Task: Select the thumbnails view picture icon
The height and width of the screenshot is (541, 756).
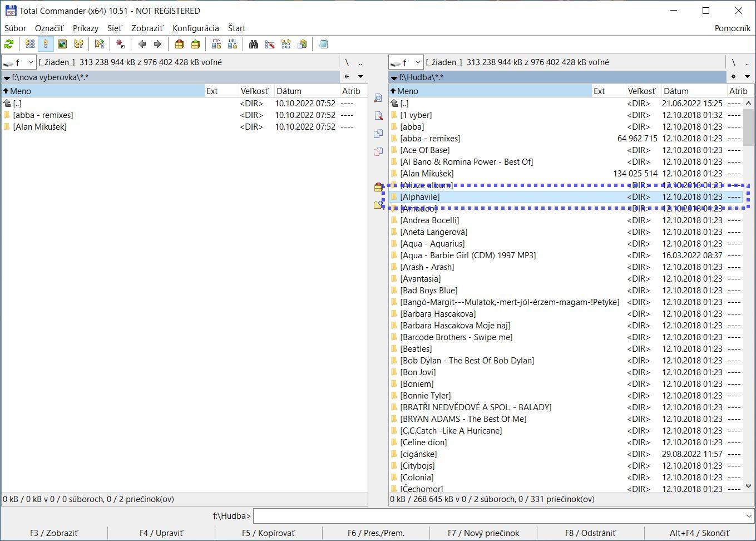Action: point(62,44)
